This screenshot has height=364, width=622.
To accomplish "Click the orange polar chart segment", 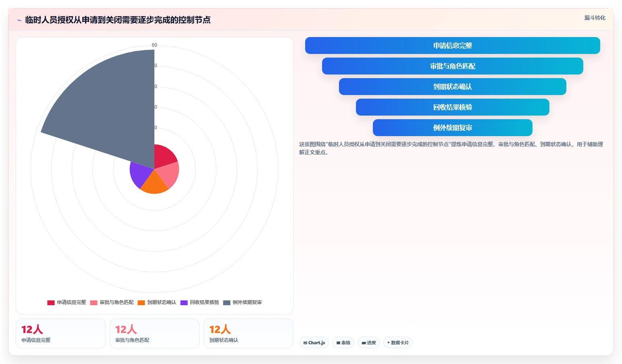I will pos(154,184).
